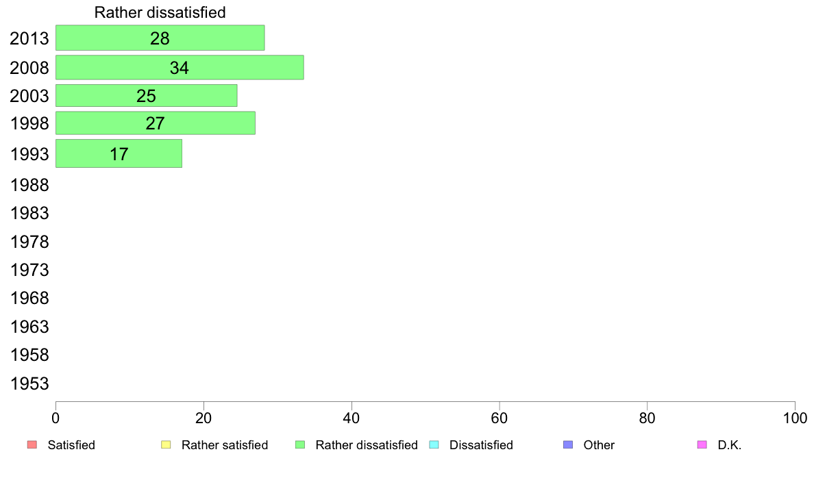Click the Dissatisfied cyan legend swatch
814x504 pixels.
[x=434, y=445]
